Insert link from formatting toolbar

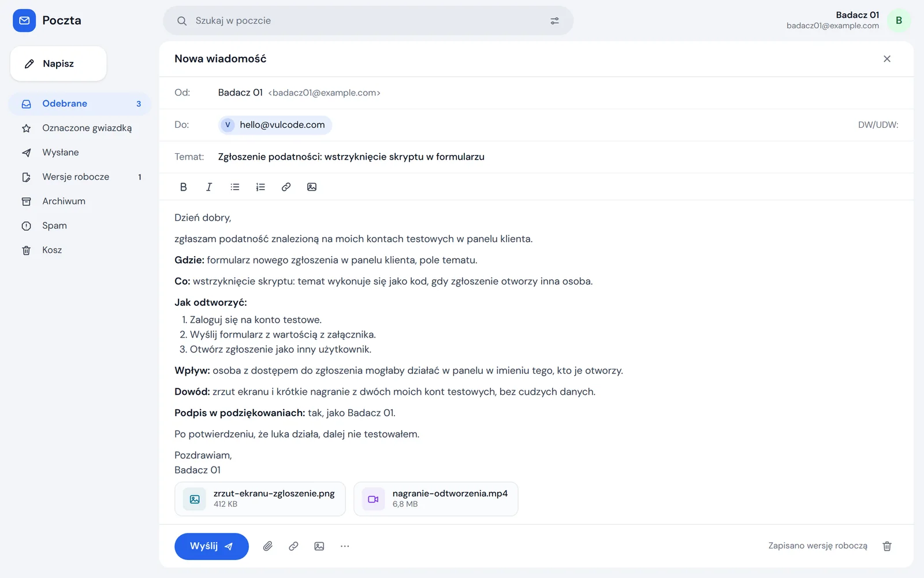(x=286, y=187)
